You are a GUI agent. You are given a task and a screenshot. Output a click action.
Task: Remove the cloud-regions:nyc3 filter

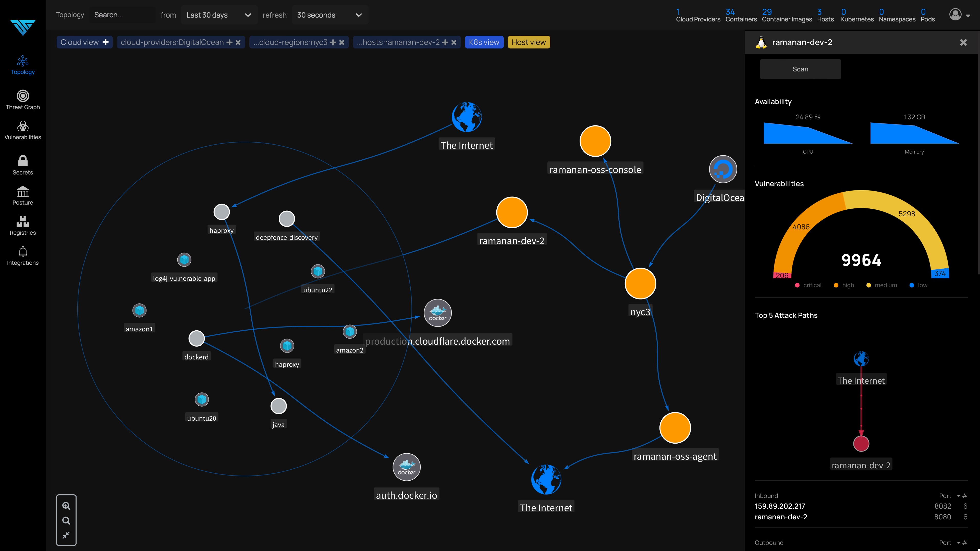tap(342, 42)
